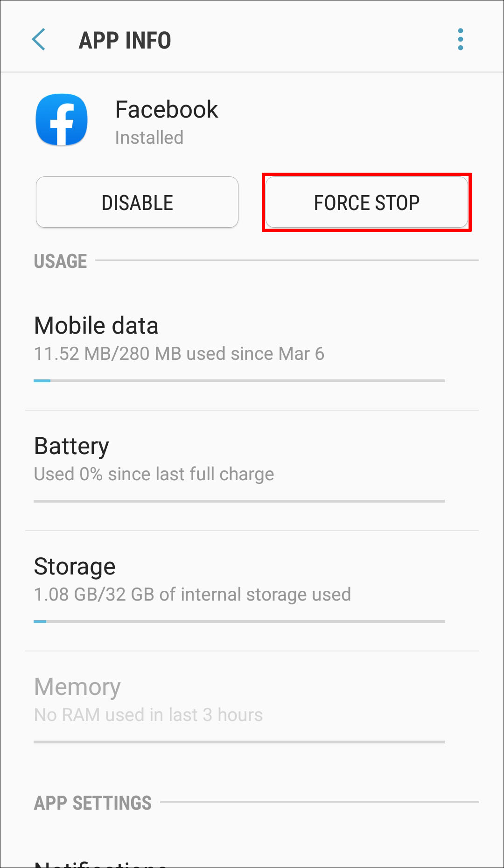Tap the '1.08 GB/32 GB' storage text
The image size is (504, 868).
[x=94, y=595]
